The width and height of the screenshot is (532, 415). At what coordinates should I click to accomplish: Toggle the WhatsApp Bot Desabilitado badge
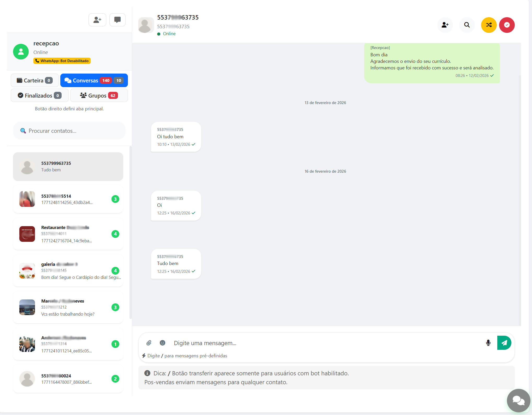(62, 61)
